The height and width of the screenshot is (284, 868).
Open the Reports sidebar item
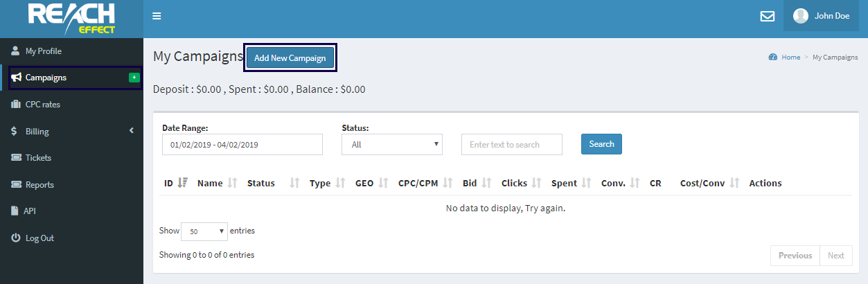pyautogui.click(x=39, y=185)
